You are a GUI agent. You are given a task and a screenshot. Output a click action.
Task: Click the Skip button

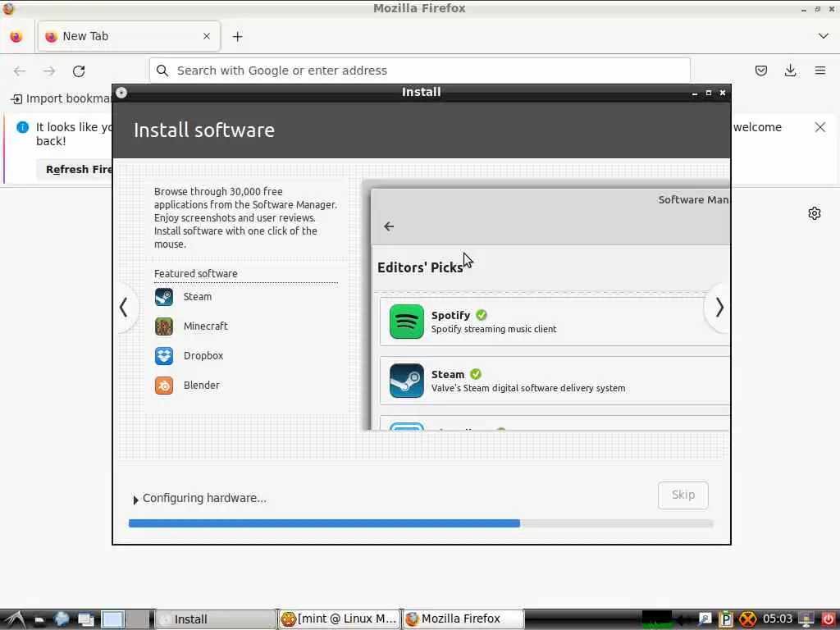click(683, 495)
